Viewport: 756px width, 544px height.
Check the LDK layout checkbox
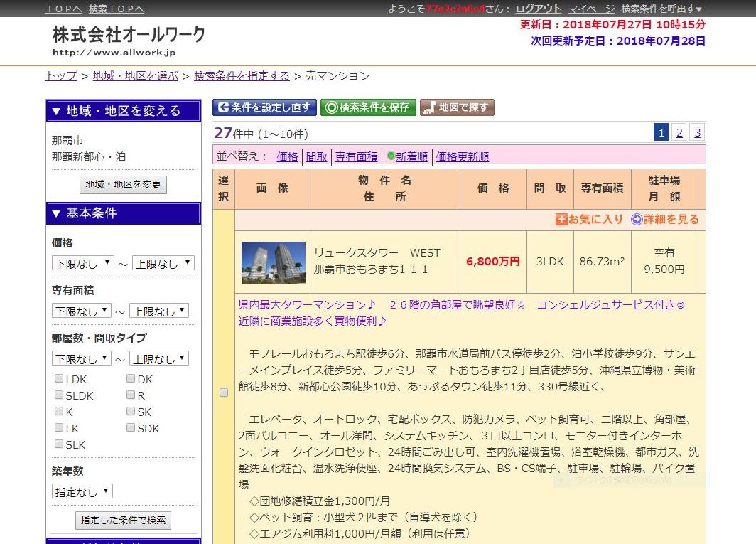59,378
